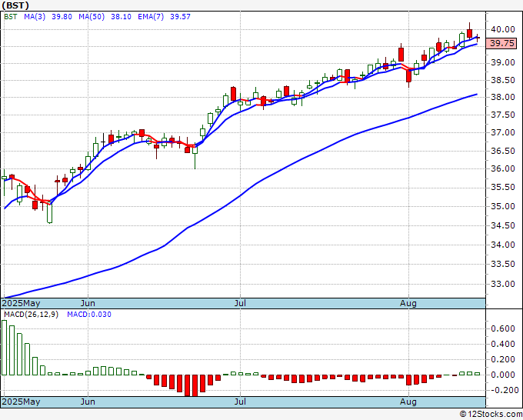Click the latest candlestick near 39.75
Screen dimensions: 523x420
[478, 38]
